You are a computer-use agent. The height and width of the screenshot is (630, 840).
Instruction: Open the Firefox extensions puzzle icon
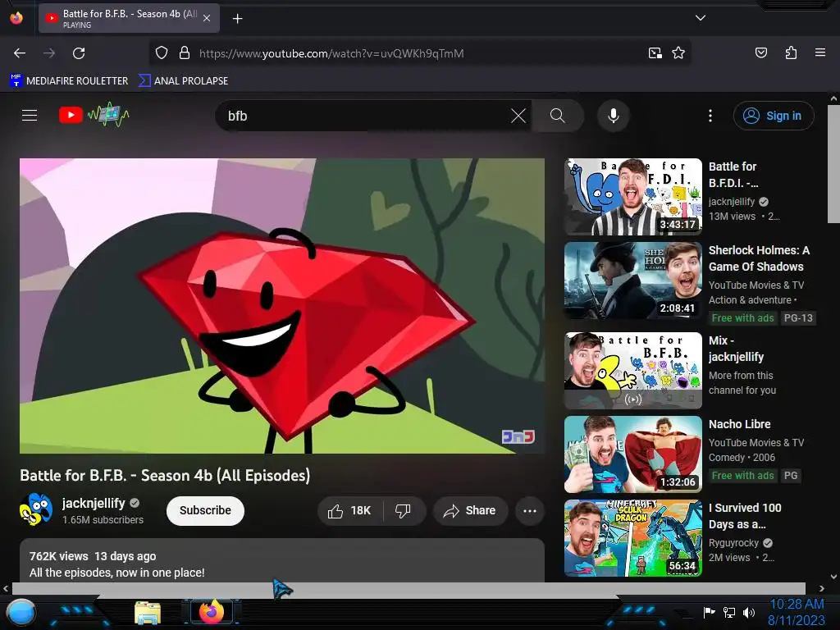coord(791,53)
